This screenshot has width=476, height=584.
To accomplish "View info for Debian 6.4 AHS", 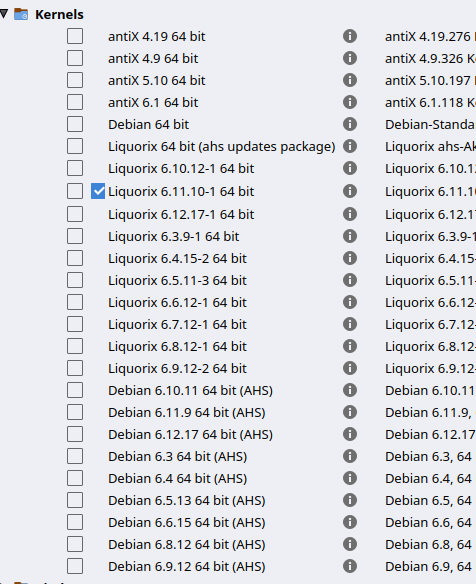I will tap(350, 478).
